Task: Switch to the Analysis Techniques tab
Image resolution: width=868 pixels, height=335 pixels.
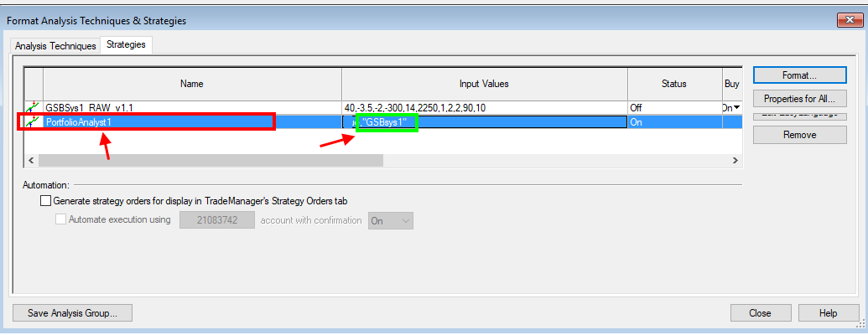Action: tap(55, 46)
